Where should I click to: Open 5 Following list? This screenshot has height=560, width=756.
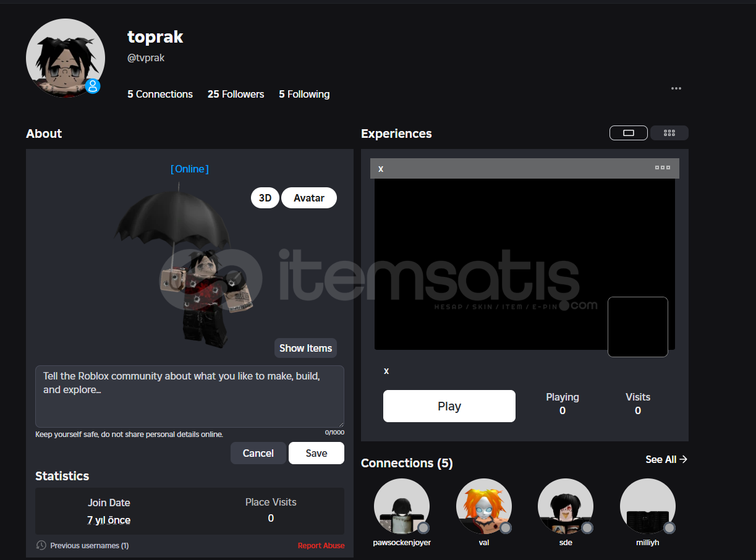tap(304, 94)
